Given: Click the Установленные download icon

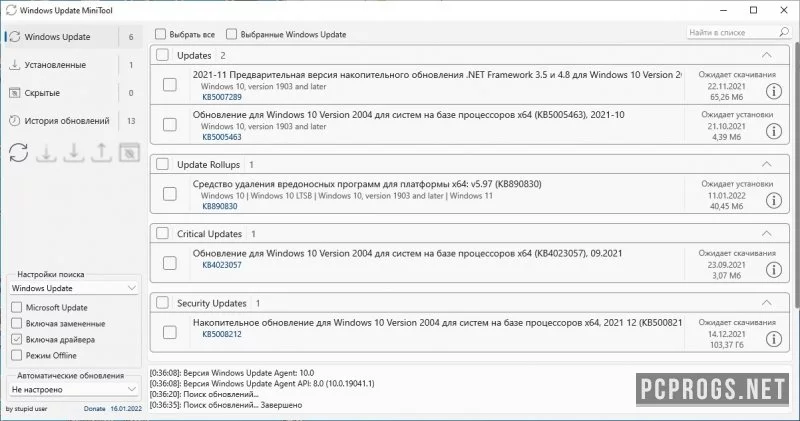Looking at the screenshot, I should [x=15, y=65].
